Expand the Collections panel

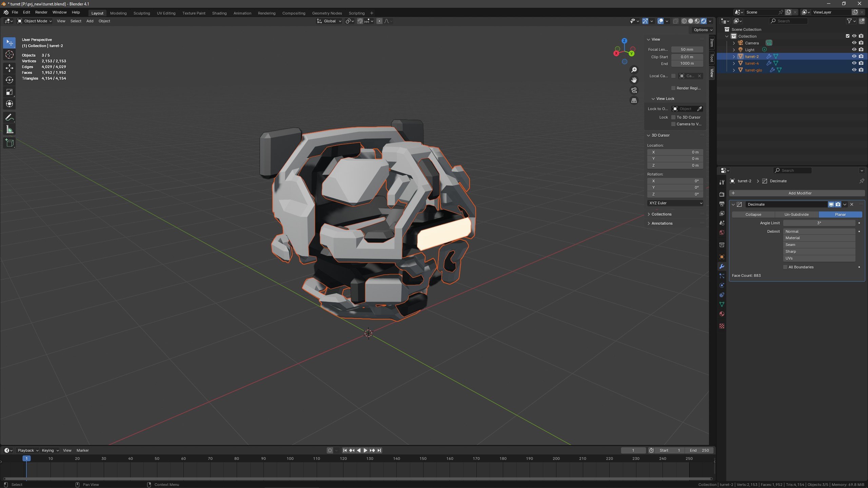661,214
